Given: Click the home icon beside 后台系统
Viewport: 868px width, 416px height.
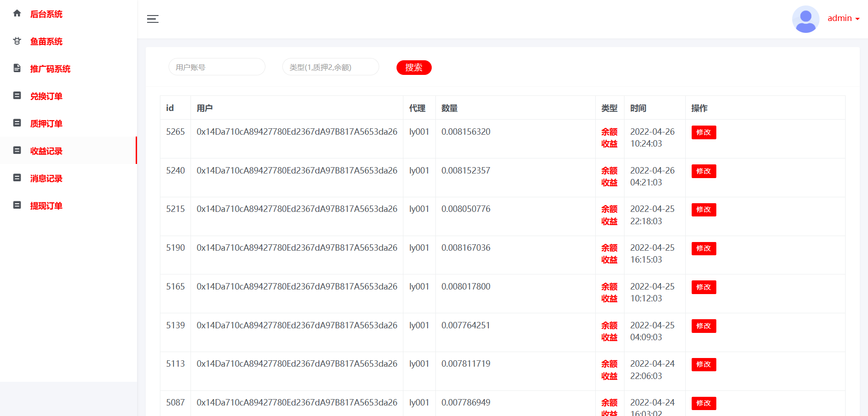Looking at the screenshot, I should click(x=17, y=14).
